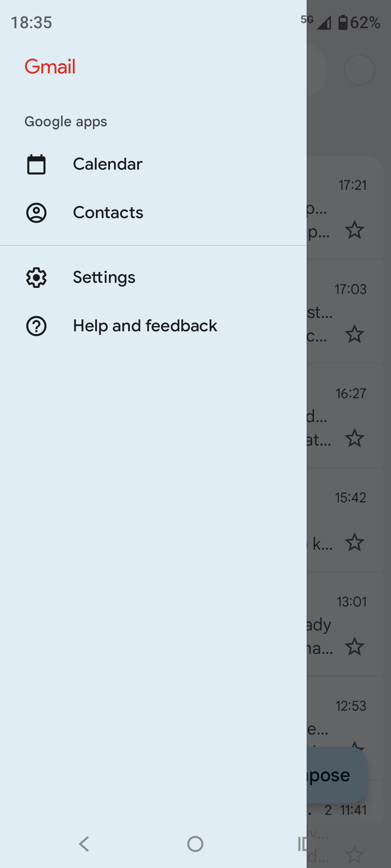Star the email received at 17:21
The width and height of the screenshot is (391, 868).
(x=354, y=230)
